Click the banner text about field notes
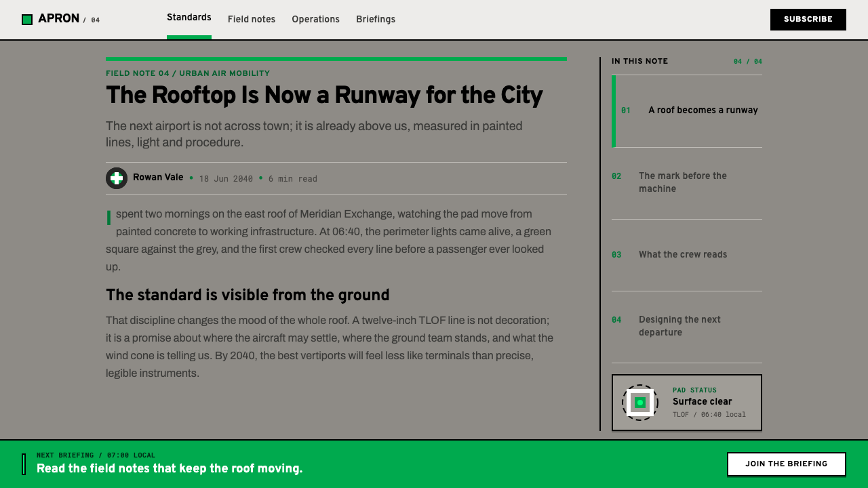The width and height of the screenshot is (868, 488). pyautogui.click(x=170, y=468)
